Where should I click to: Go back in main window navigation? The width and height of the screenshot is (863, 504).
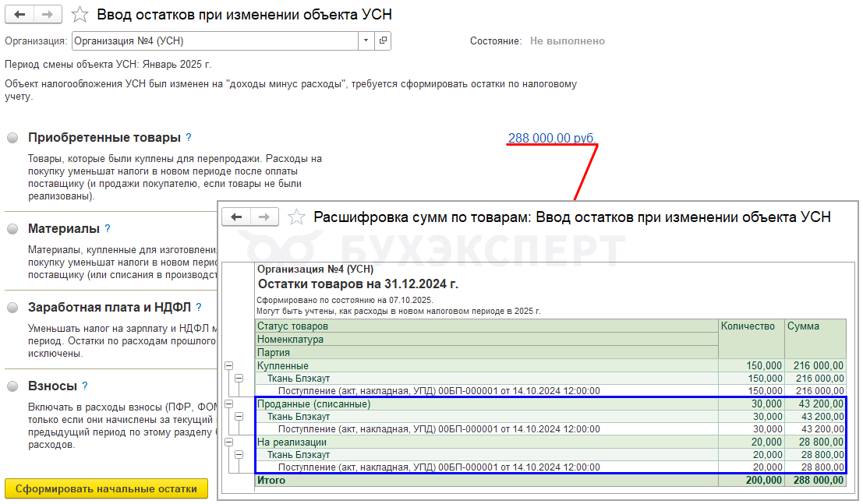click(19, 14)
